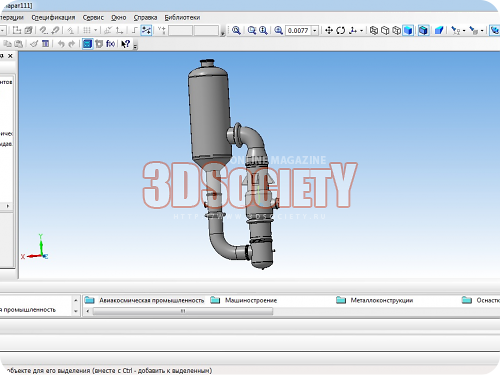Toggle shaded with edges display mode

423,30
